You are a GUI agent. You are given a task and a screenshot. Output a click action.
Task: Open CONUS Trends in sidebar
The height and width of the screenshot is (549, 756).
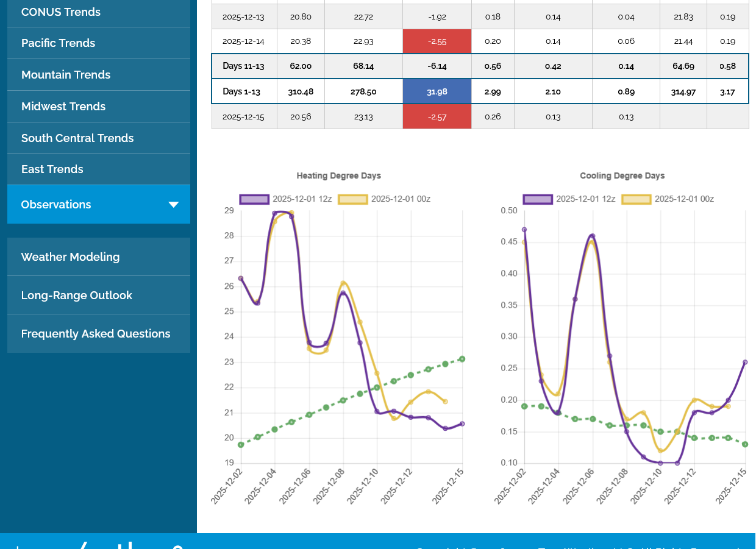(61, 12)
